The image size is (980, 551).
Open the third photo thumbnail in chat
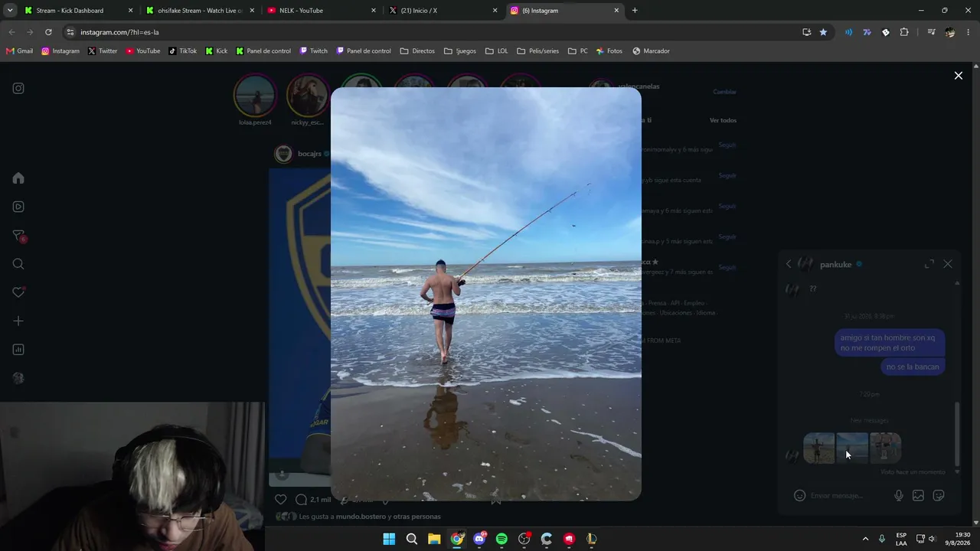[885, 448]
